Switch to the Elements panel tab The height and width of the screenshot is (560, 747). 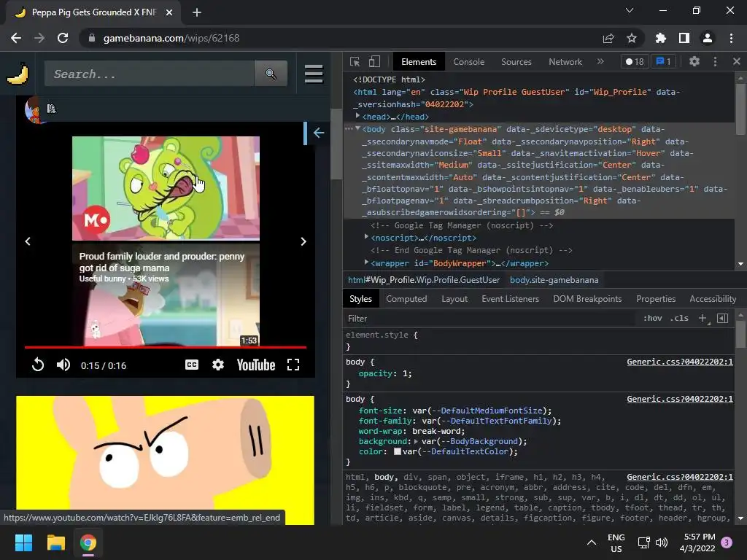419,62
